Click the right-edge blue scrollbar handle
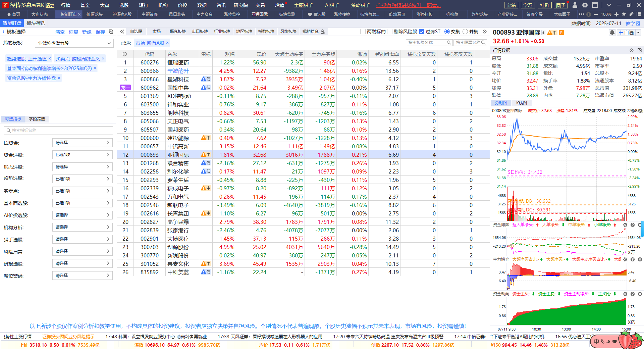This screenshot has height=349, width=644. coord(642,229)
